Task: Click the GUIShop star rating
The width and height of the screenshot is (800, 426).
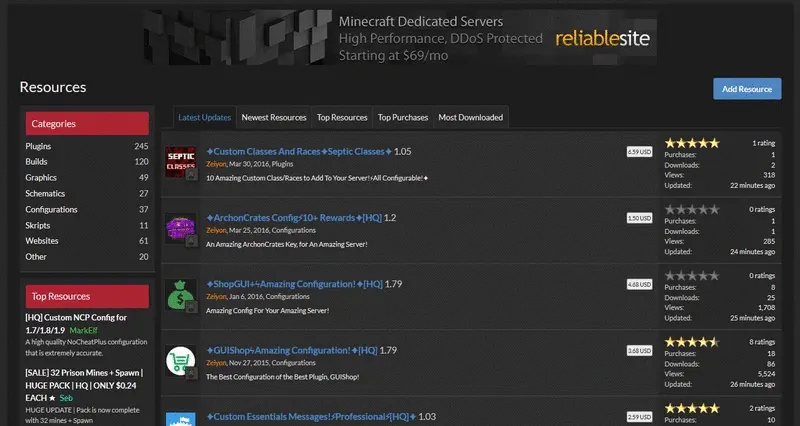Action: point(692,342)
